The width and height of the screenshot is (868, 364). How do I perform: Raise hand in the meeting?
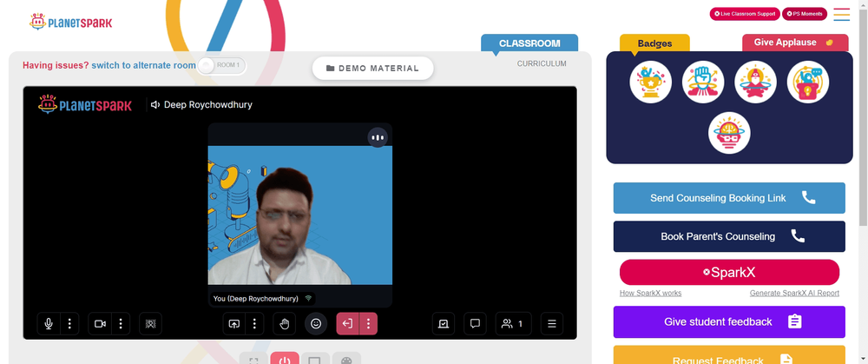(284, 323)
